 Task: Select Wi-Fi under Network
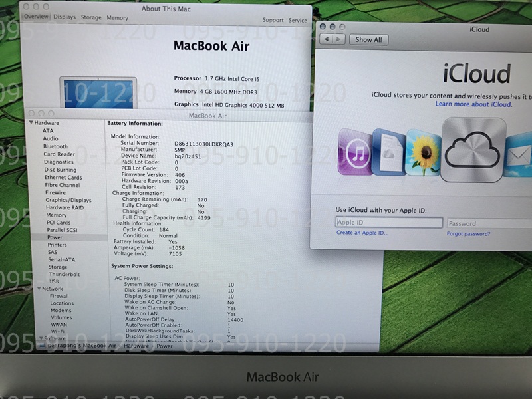(x=58, y=331)
